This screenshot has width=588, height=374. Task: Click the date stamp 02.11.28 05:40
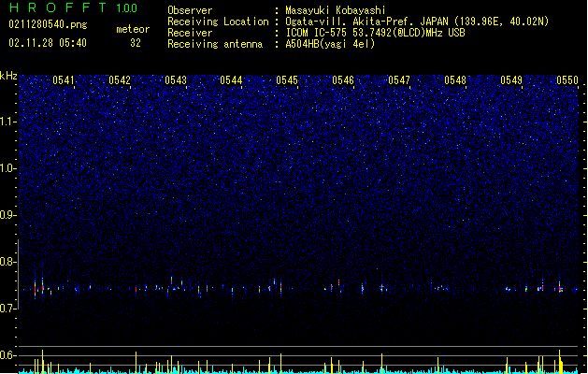48,43
